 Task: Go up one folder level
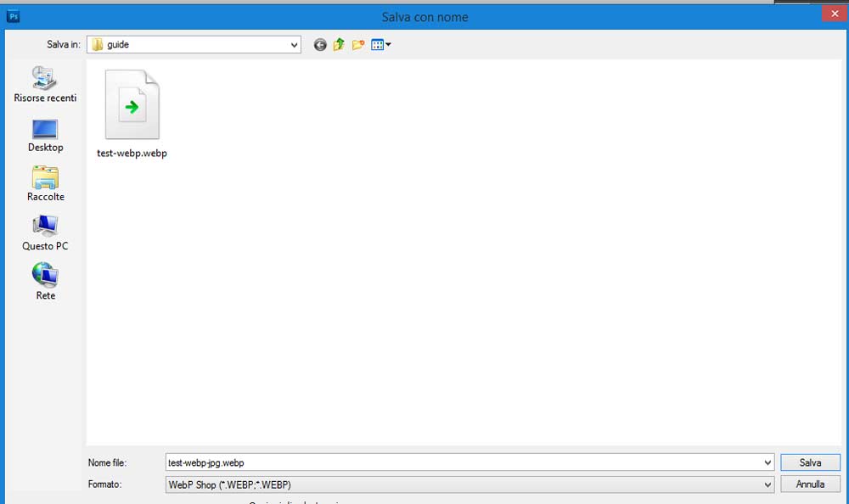[339, 45]
